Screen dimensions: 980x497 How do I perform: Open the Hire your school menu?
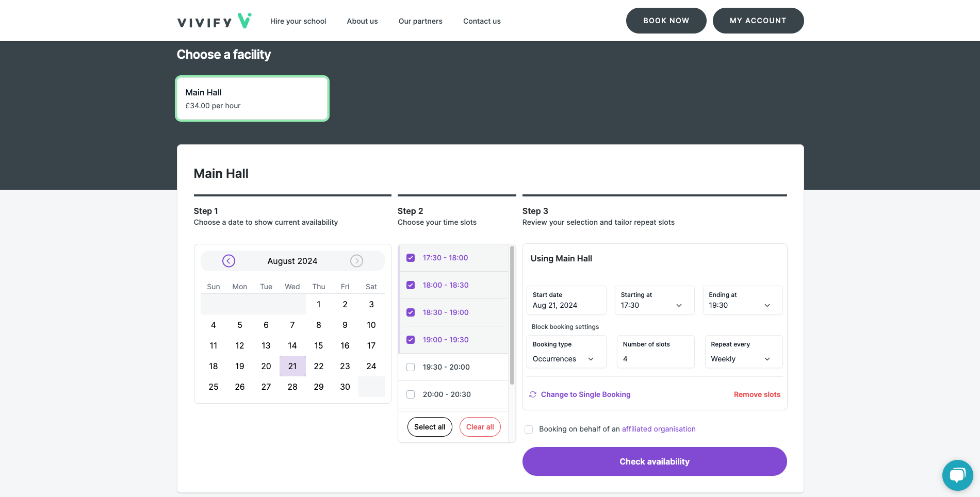(298, 21)
